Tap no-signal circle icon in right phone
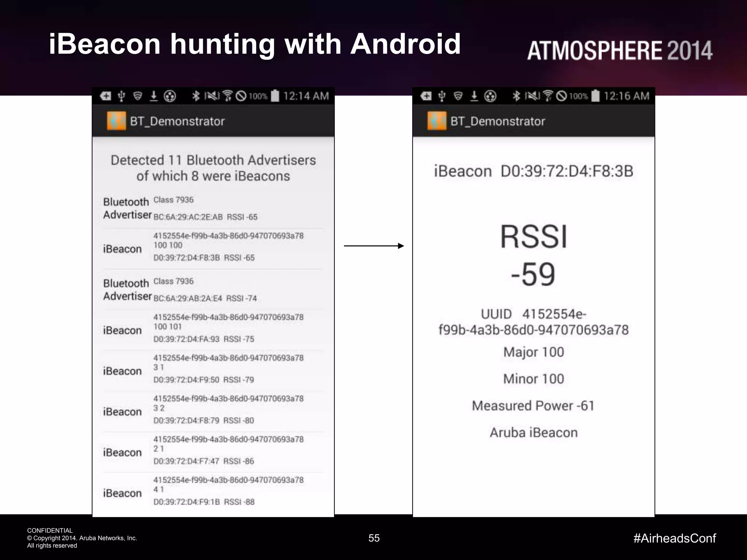 point(561,96)
